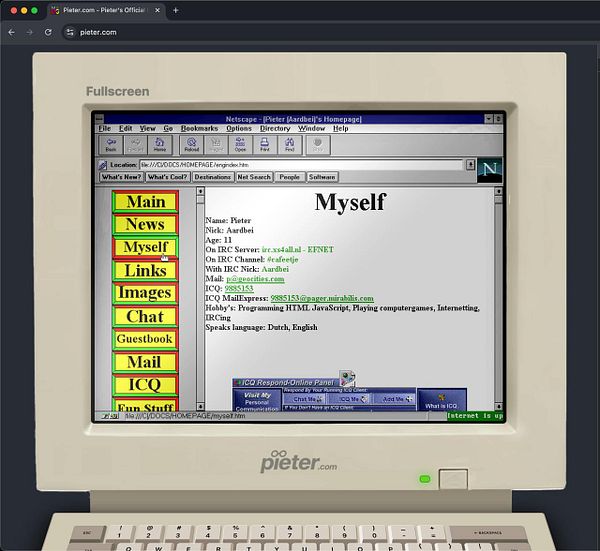Click Chrome's forward arrow
Image resolution: width=600 pixels, height=551 pixels.
(x=29, y=33)
